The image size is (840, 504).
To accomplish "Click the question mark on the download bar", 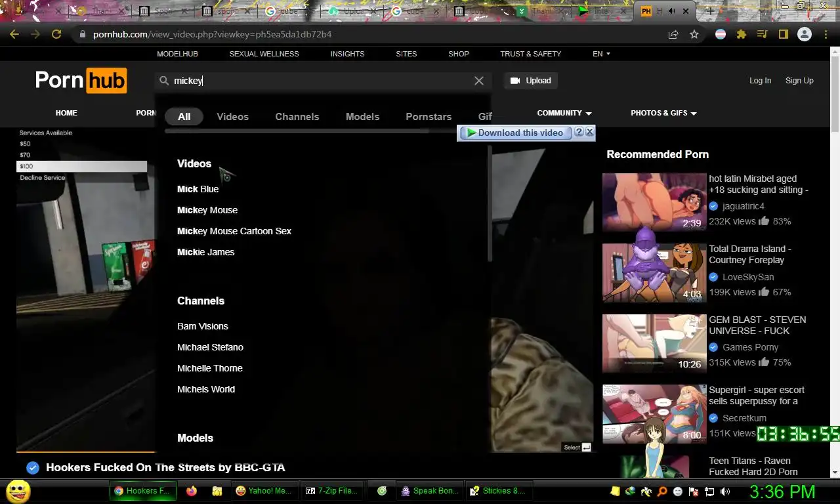I will point(579,132).
